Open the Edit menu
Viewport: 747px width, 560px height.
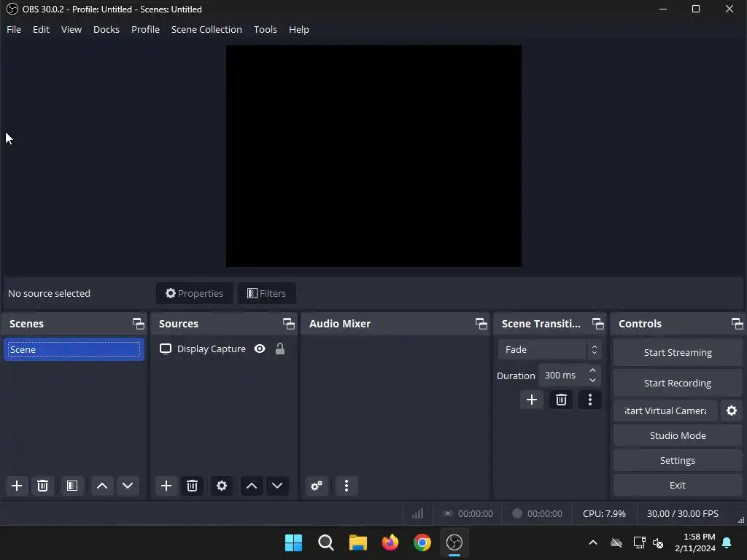point(41,29)
